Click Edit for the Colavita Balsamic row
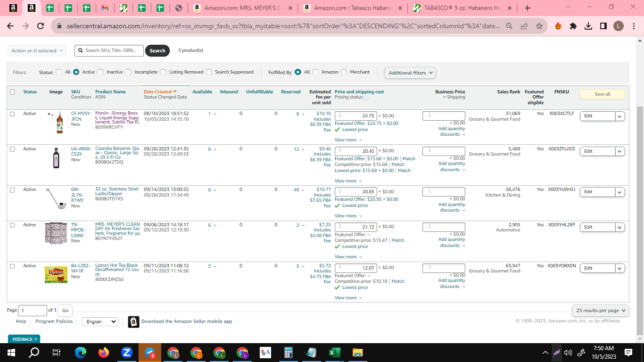644x362 pixels. pyautogui.click(x=598, y=151)
